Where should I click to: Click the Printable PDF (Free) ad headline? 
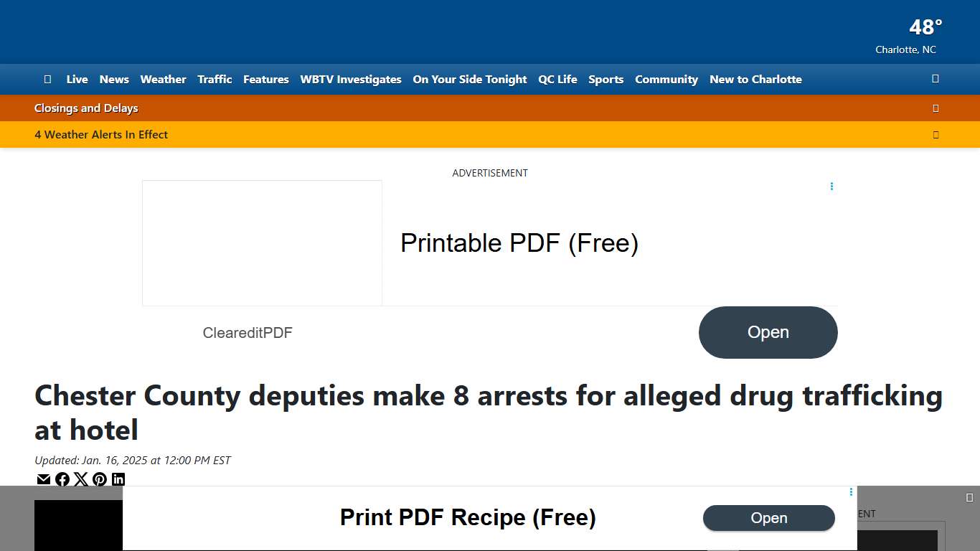[519, 243]
